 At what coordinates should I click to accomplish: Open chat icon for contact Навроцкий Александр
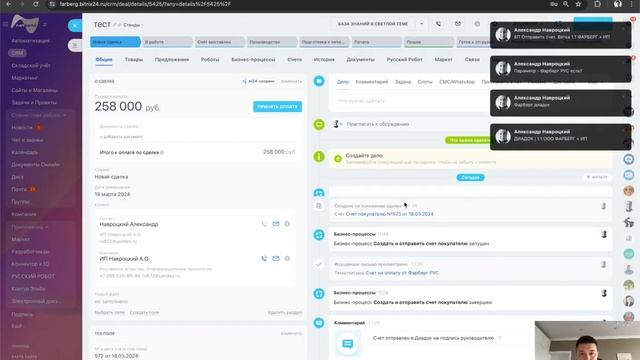[287, 224]
